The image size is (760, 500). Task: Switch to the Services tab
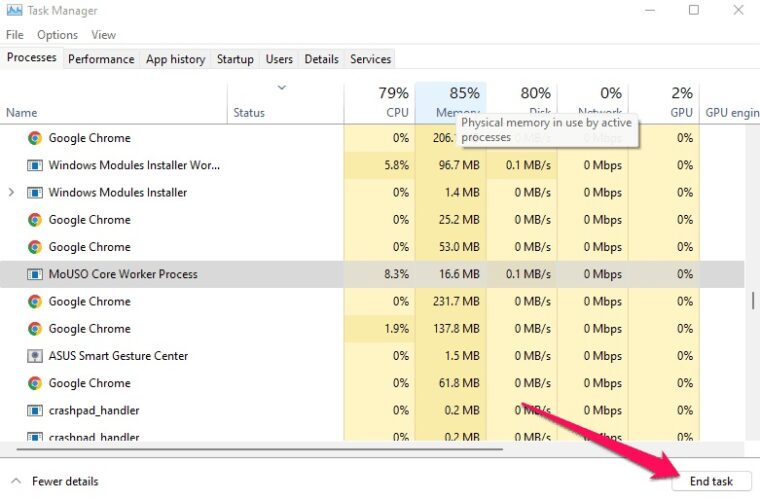(x=370, y=59)
